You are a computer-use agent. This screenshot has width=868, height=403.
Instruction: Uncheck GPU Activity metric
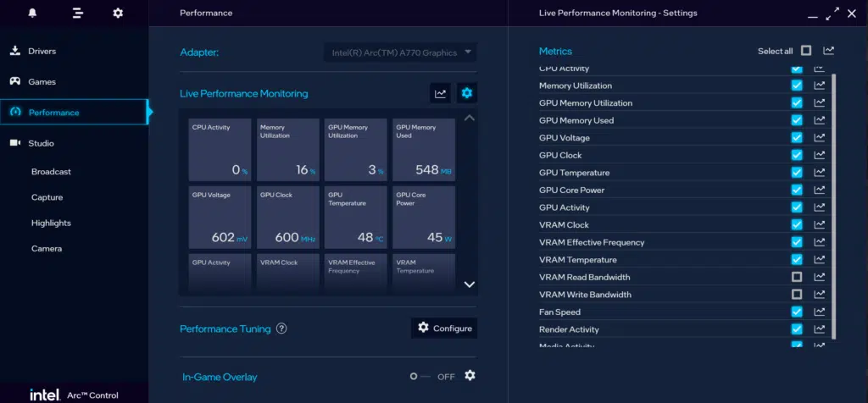pos(797,207)
